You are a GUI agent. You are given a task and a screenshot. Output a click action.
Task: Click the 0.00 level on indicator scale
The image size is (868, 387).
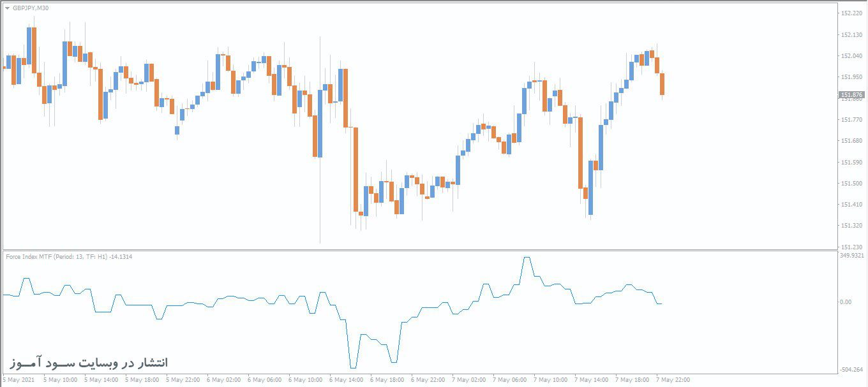[845, 302]
